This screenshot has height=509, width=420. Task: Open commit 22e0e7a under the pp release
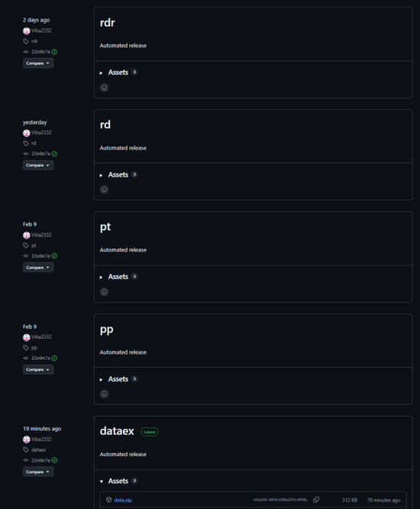coord(41,358)
